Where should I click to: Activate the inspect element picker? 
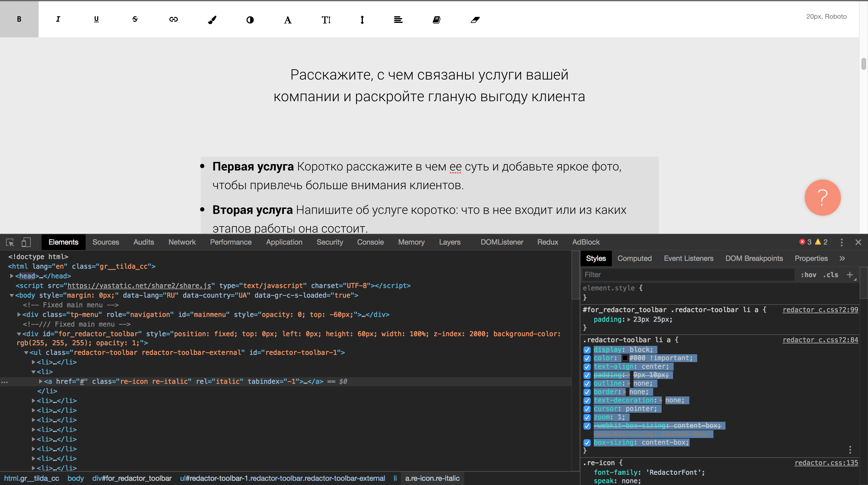click(x=10, y=242)
